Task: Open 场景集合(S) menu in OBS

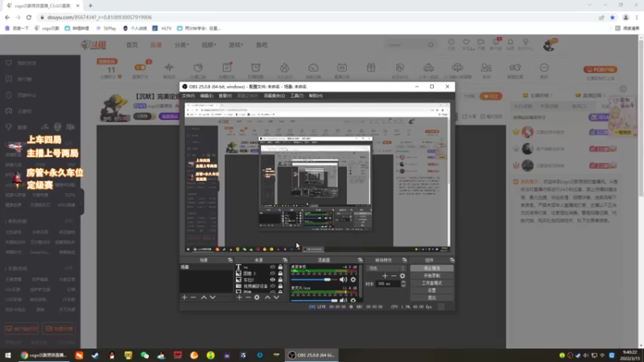Action: click(x=275, y=96)
